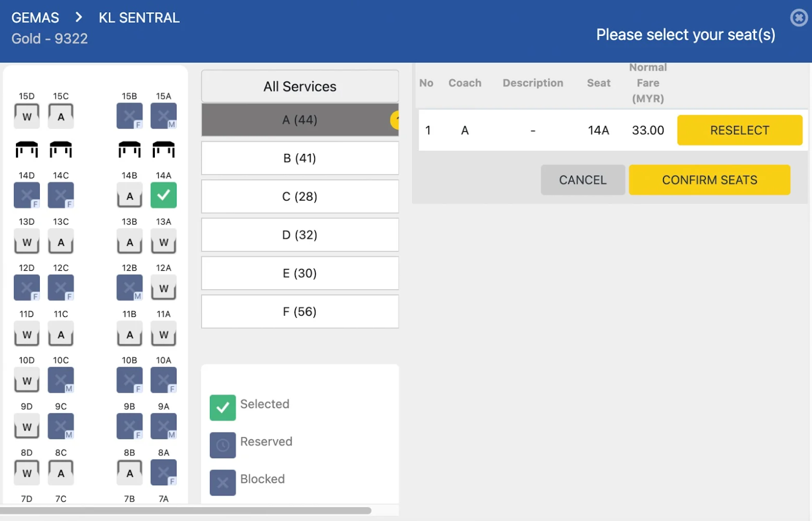
Task: Show coach D (32) seats
Action: pos(300,235)
